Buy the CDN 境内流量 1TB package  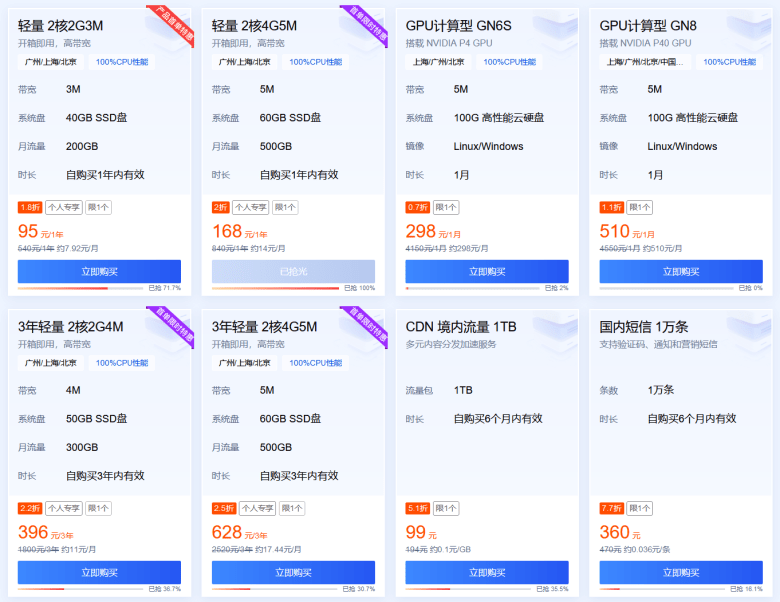[x=487, y=573]
